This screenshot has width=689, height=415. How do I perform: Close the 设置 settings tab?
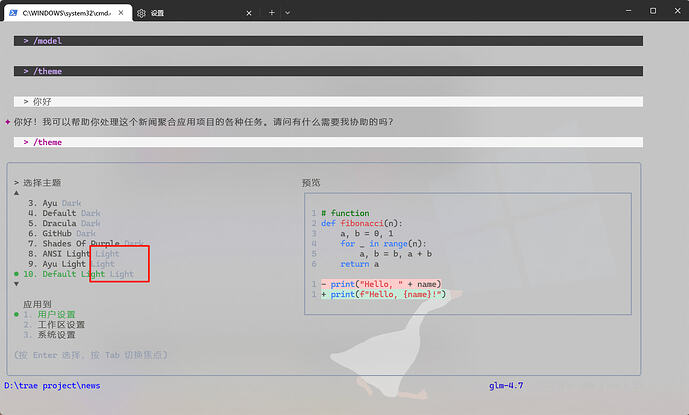click(249, 12)
